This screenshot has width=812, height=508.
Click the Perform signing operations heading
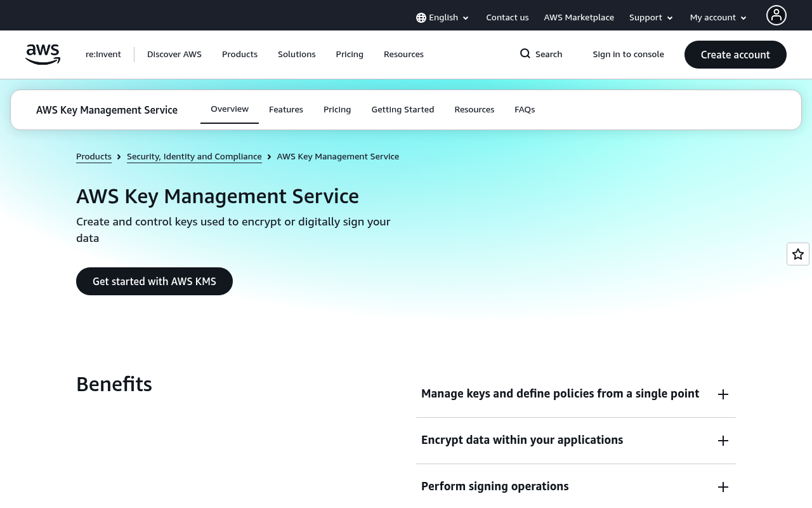495,486
